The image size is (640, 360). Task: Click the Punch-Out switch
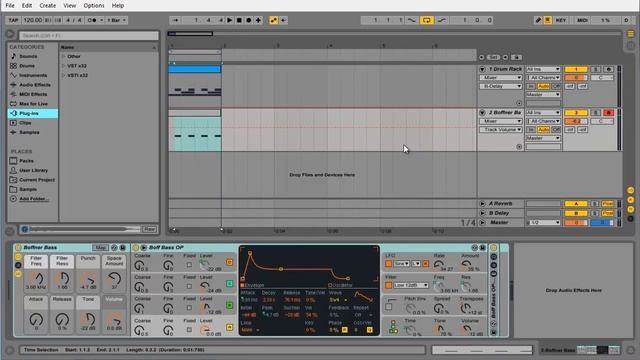click(x=442, y=20)
